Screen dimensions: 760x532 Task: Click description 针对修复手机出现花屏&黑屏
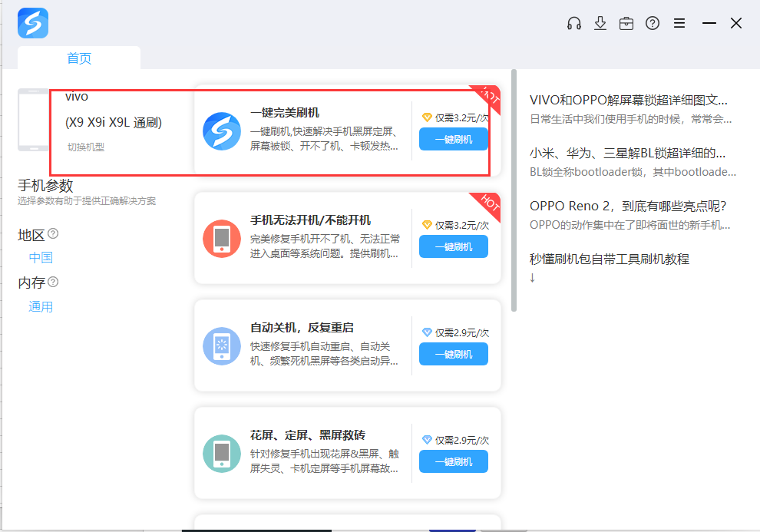324,461
